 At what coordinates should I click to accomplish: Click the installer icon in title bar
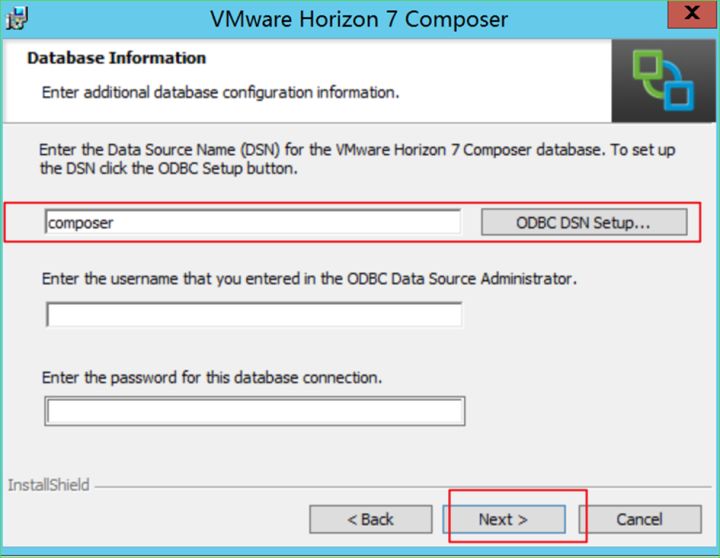[17, 17]
